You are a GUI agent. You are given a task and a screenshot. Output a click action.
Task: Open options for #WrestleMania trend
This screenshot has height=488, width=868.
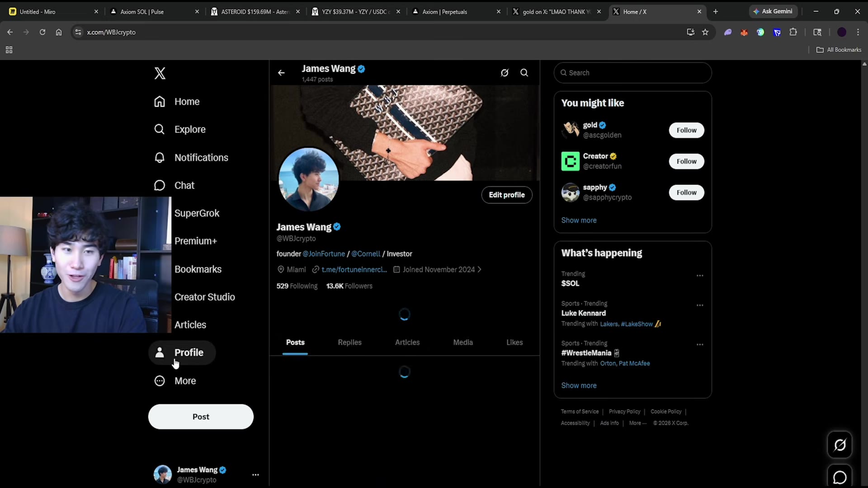(700, 345)
